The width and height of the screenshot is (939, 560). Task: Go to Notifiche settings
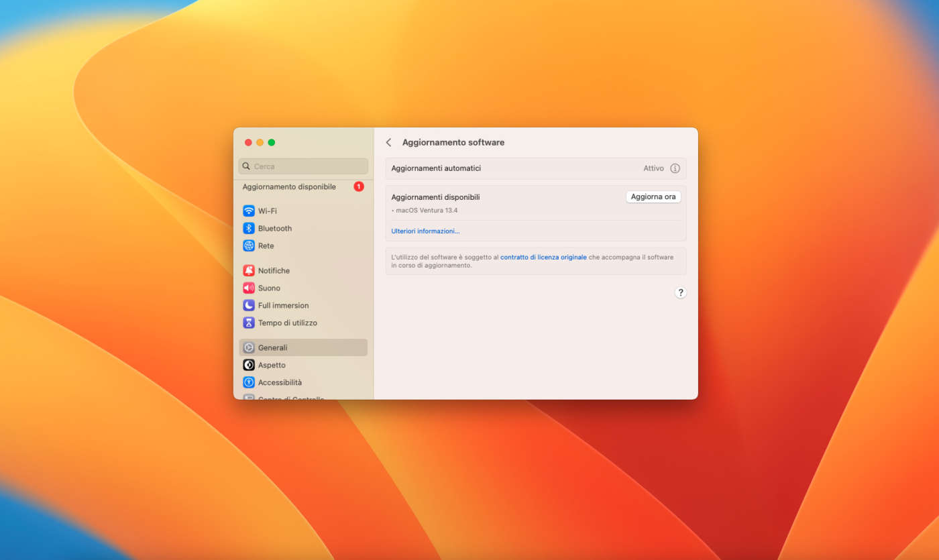pos(274,270)
